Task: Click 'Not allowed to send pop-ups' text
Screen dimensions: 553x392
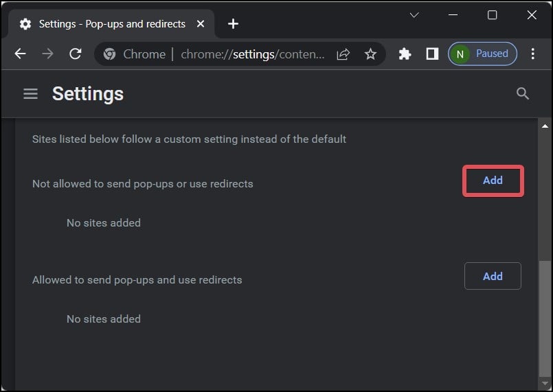Action: (x=142, y=184)
